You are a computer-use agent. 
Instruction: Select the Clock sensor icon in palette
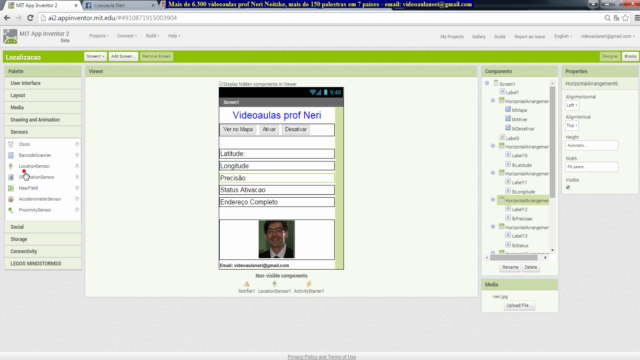pos(11,144)
